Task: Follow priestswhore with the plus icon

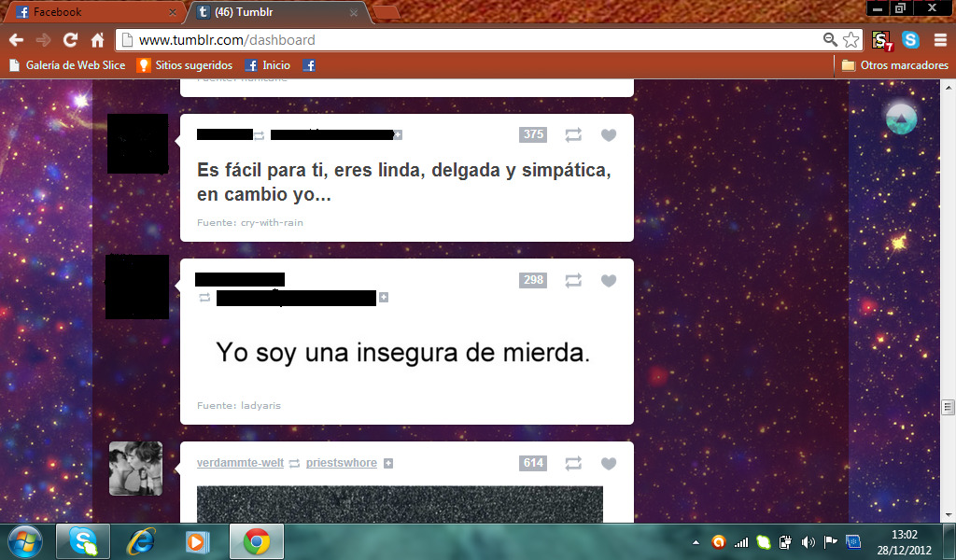Action: coord(388,464)
